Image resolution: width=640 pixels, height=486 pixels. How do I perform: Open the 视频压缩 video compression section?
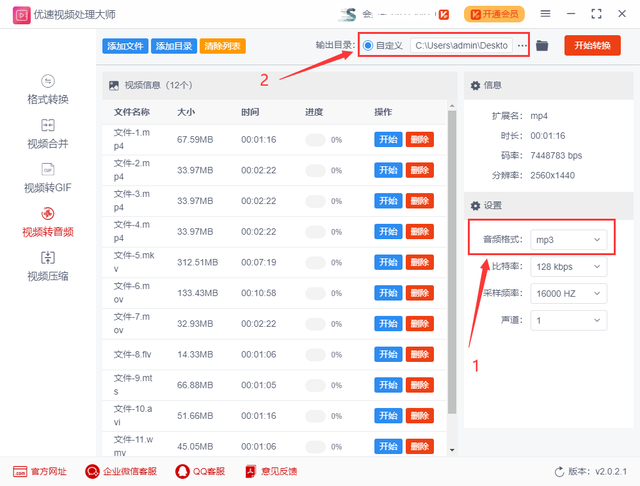coord(48,266)
